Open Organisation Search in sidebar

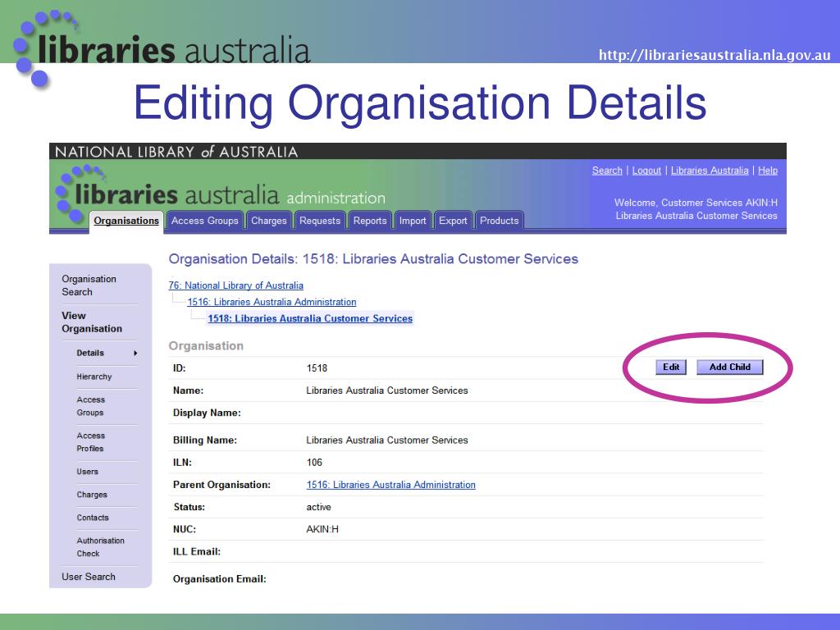[89, 285]
